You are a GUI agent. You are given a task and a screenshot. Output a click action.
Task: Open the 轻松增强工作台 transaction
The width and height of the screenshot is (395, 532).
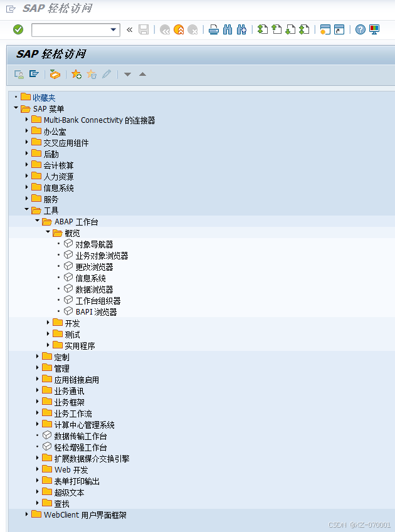(80, 447)
